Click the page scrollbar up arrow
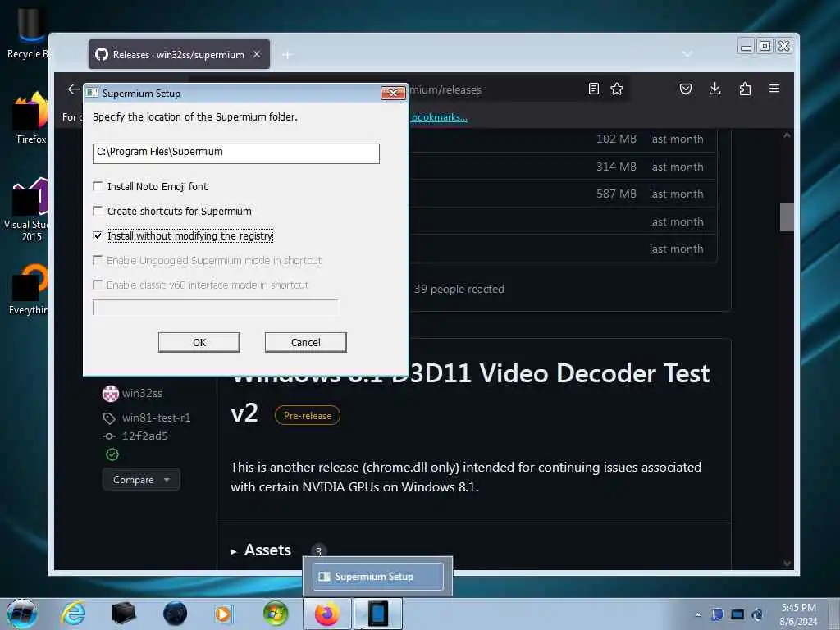Image resolution: width=840 pixels, height=630 pixels. click(x=787, y=135)
